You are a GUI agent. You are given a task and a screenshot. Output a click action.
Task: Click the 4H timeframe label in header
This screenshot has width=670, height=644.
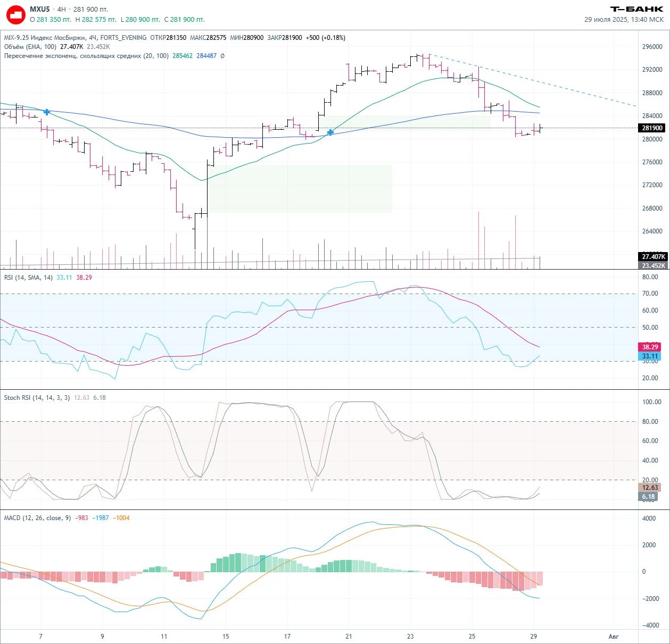[x=62, y=9]
